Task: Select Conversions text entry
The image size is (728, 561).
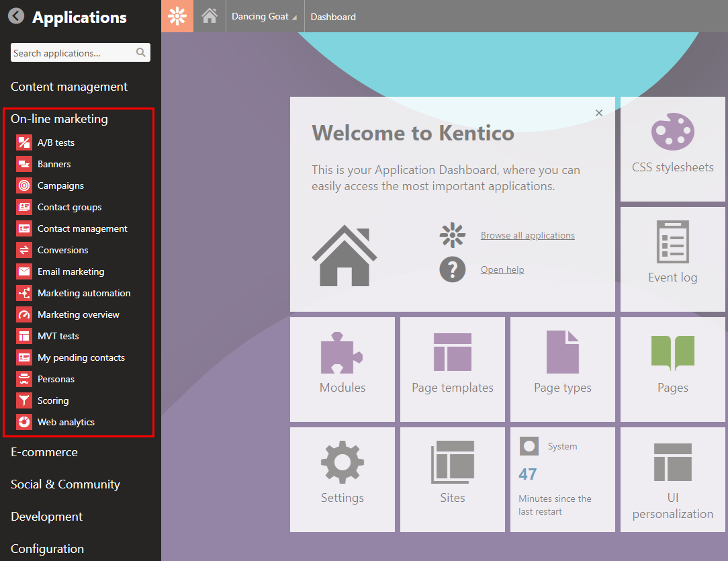Action: (62, 250)
